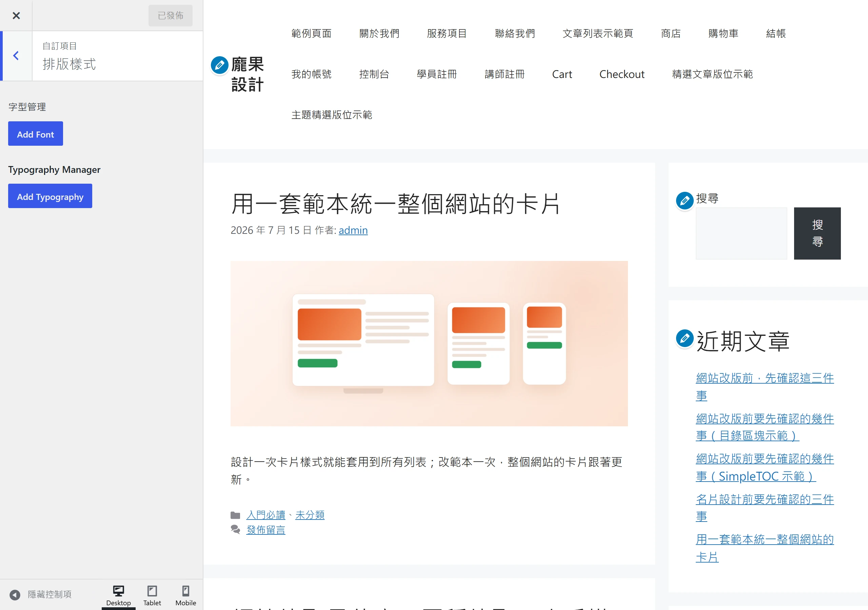Viewport: 868px width, 610px height.
Task: Click the edit pencil beside 近期文章 widget
Action: 685,339
